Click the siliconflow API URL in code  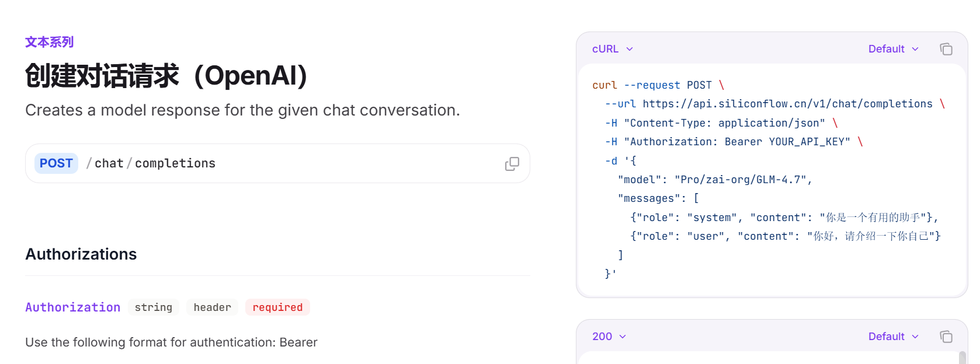(788, 104)
